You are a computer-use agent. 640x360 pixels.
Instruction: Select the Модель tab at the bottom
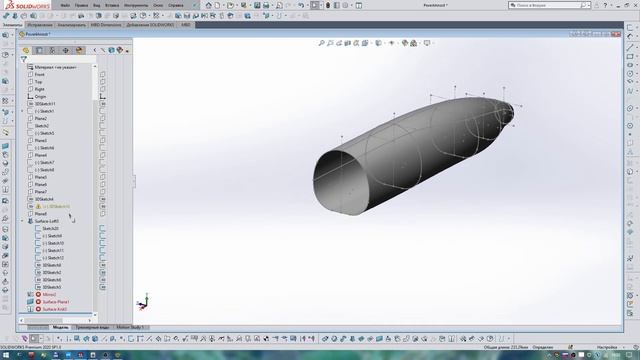60,327
